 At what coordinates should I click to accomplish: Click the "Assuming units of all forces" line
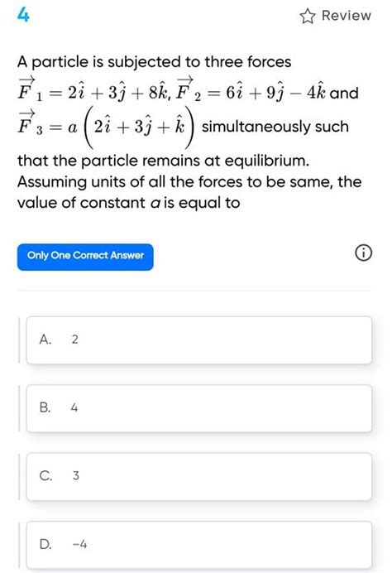[189, 182]
